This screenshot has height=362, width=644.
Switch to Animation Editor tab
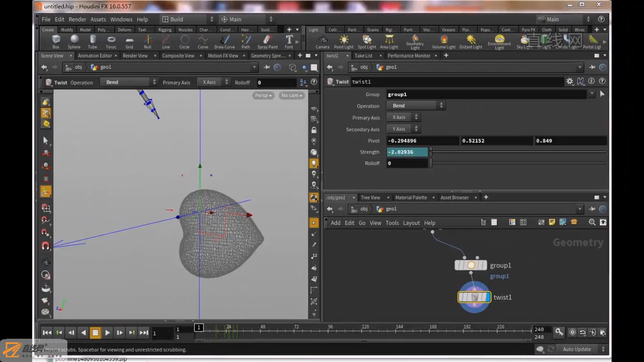95,56
